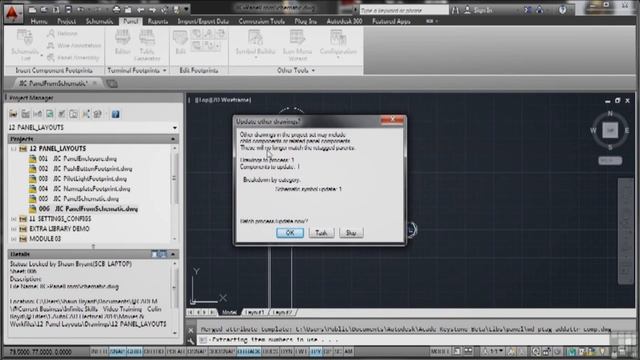The height and width of the screenshot is (360, 640).
Task: Expand the EXTRA LIBRARY DEMO project node
Action: click(13, 229)
